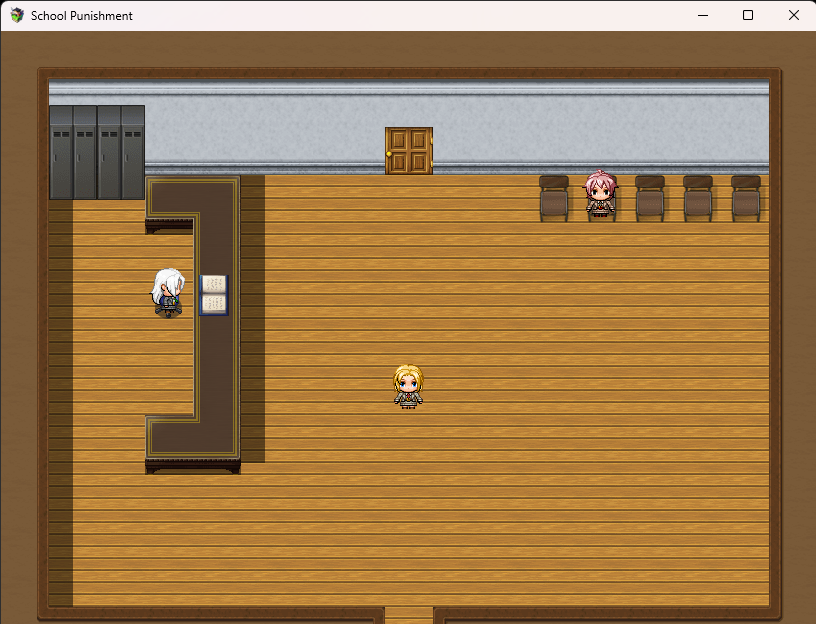Close the School Punishment window
Viewport: 816px width, 624px height.
794,15
